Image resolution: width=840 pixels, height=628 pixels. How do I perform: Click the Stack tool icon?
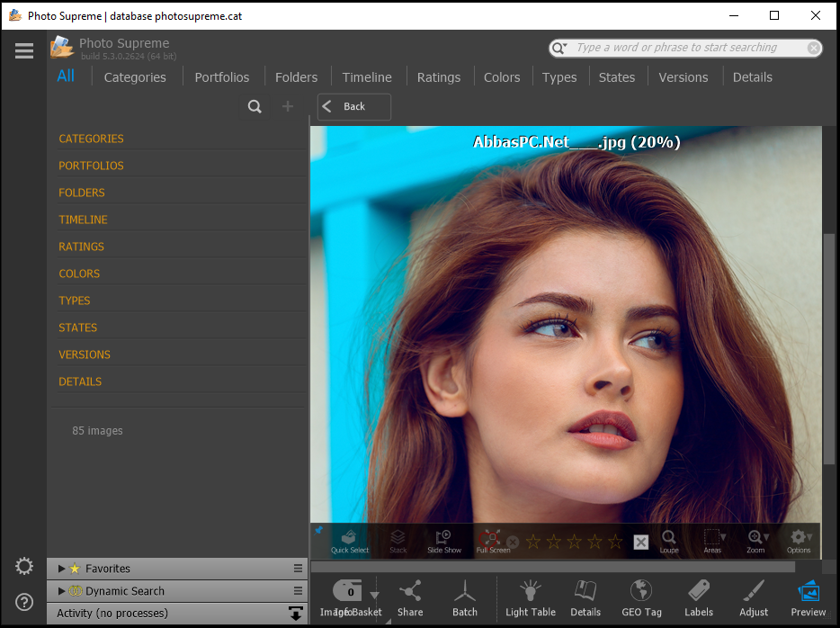[x=398, y=542]
